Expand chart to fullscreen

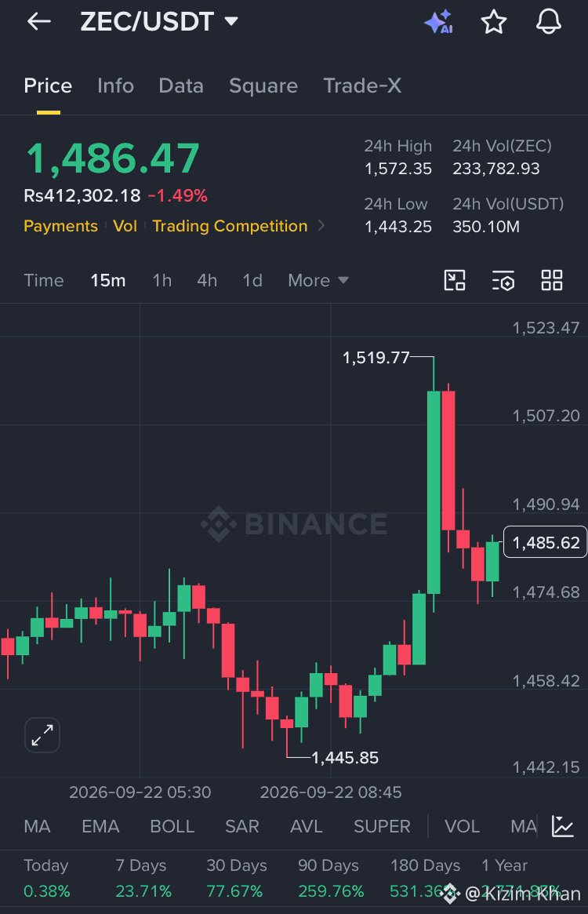pos(42,735)
